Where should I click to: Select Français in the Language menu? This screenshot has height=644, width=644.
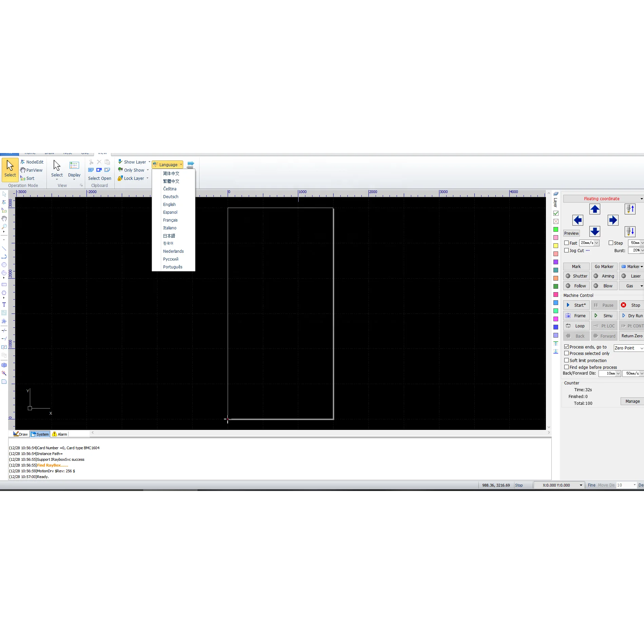[x=170, y=220]
